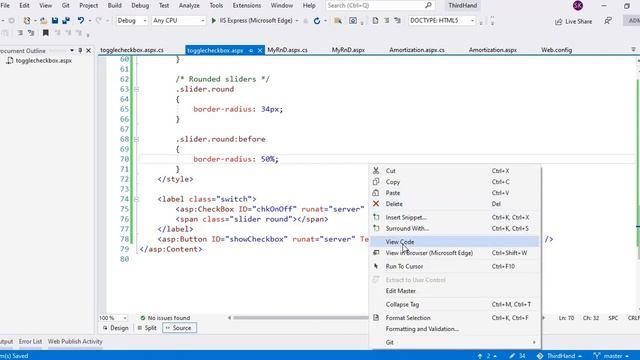Viewport: 640px width, 360px height.
Task: Click the search magnifier icon
Action: tap(428, 5)
